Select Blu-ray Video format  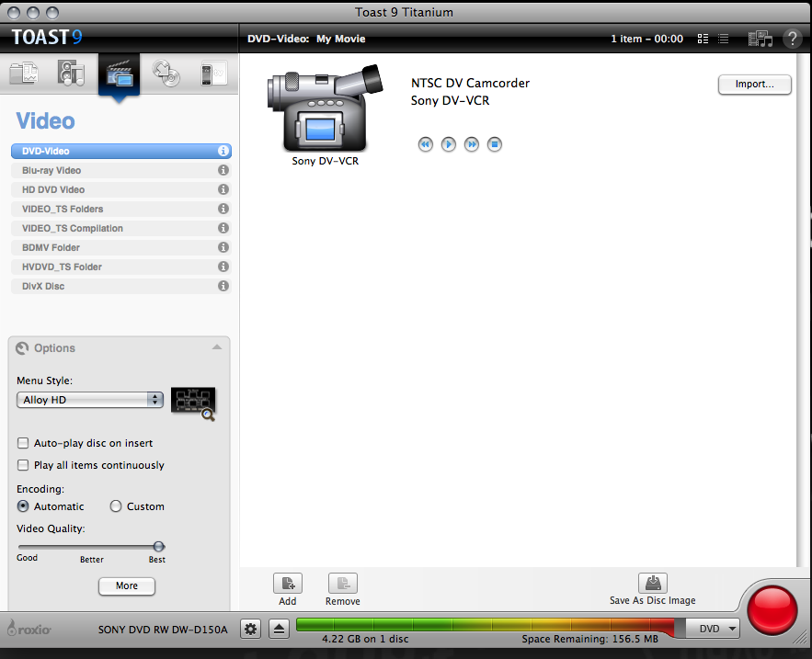(x=121, y=170)
